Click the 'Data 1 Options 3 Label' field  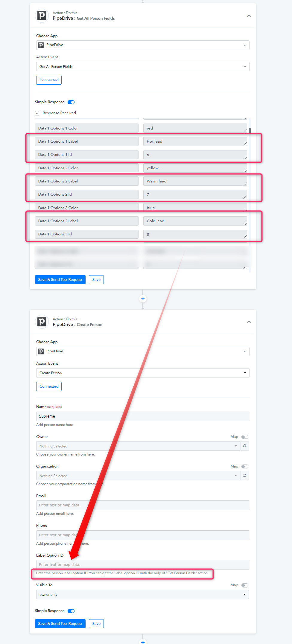pos(87,221)
